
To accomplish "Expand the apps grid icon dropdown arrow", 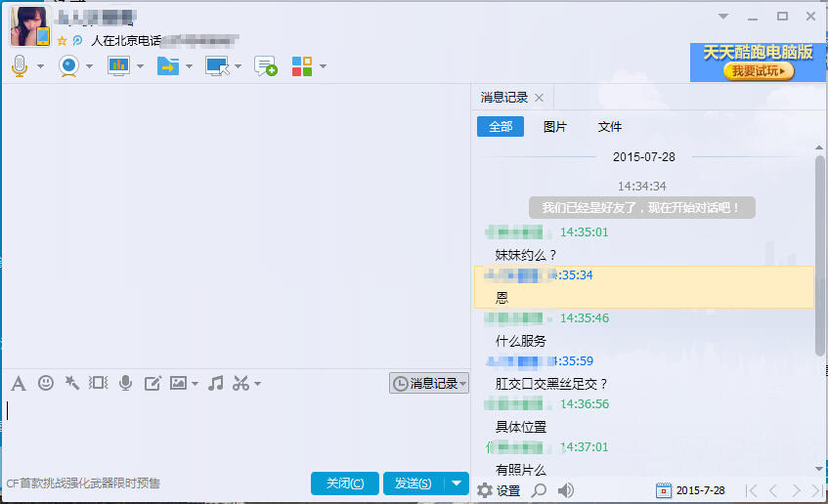I will (323, 66).
